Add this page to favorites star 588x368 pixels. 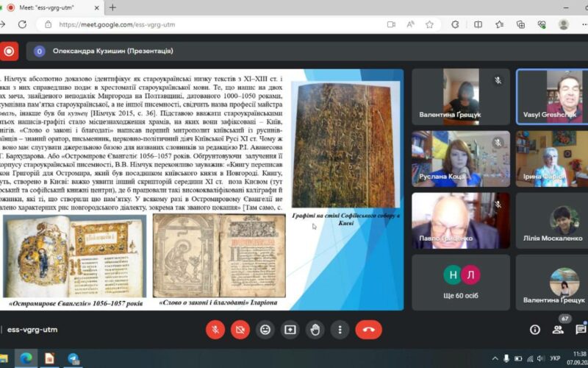pos(429,24)
